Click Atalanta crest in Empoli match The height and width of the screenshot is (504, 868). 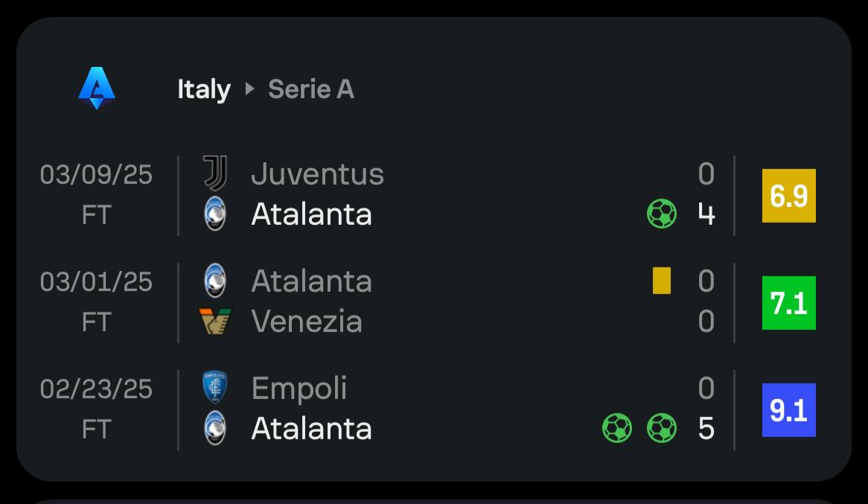[x=215, y=428]
